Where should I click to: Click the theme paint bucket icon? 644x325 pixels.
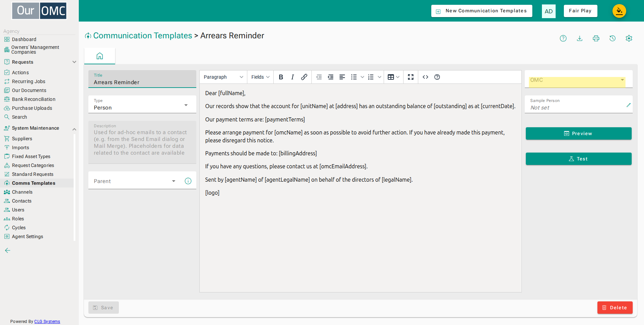pos(619,11)
